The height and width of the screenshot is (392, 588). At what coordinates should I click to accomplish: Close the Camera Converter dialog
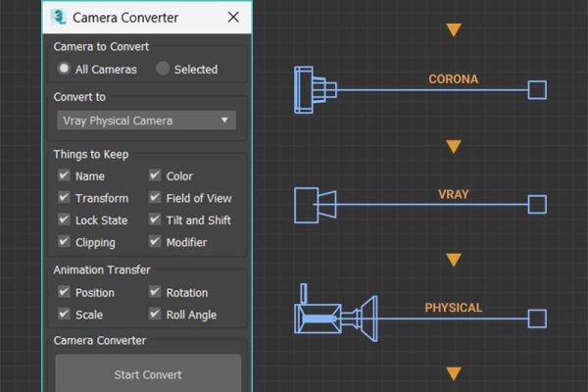coord(233,17)
